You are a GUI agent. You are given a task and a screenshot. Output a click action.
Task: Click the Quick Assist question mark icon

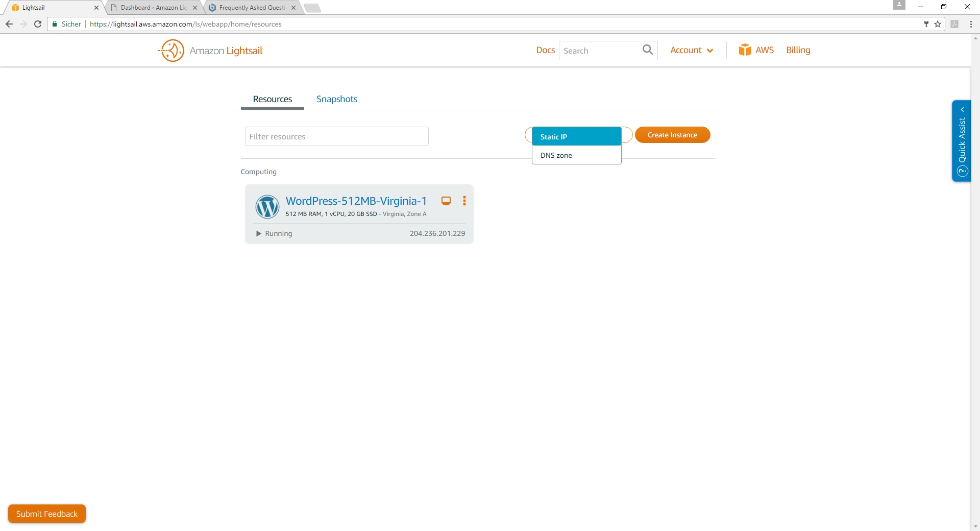(963, 172)
